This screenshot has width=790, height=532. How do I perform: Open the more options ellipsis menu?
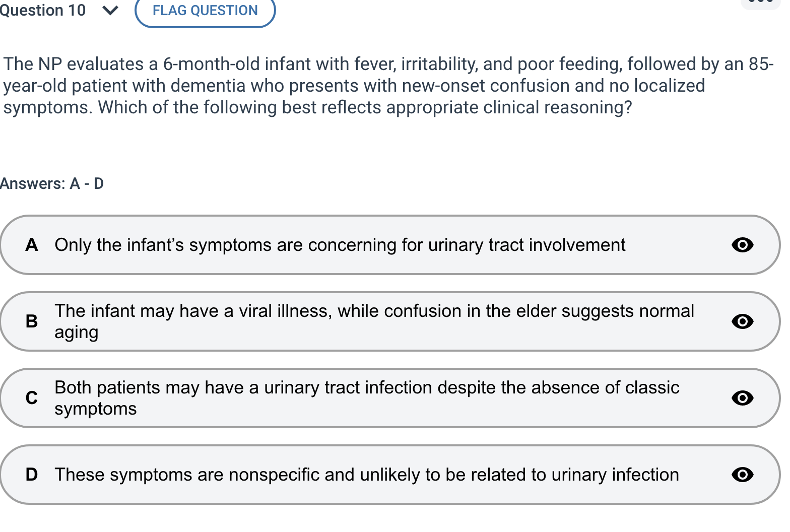click(x=761, y=3)
